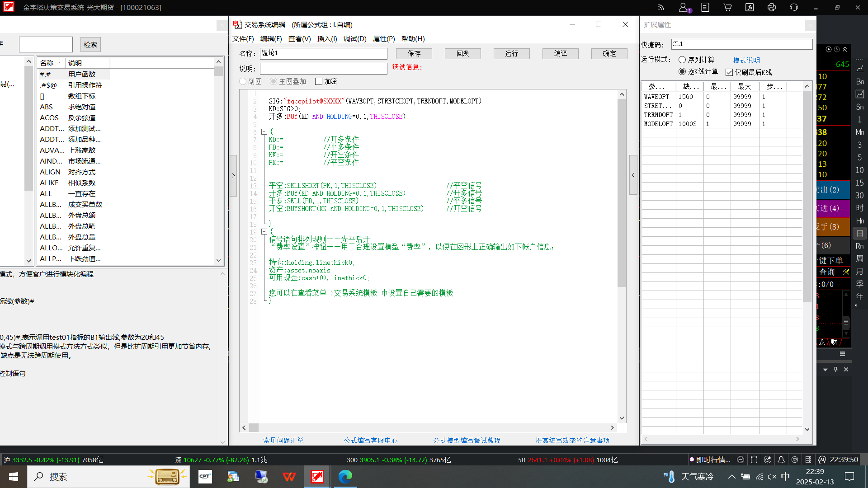Click the 快捷码 input field
Image resolution: width=868 pixels, height=488 pixels.
(742, 44)
